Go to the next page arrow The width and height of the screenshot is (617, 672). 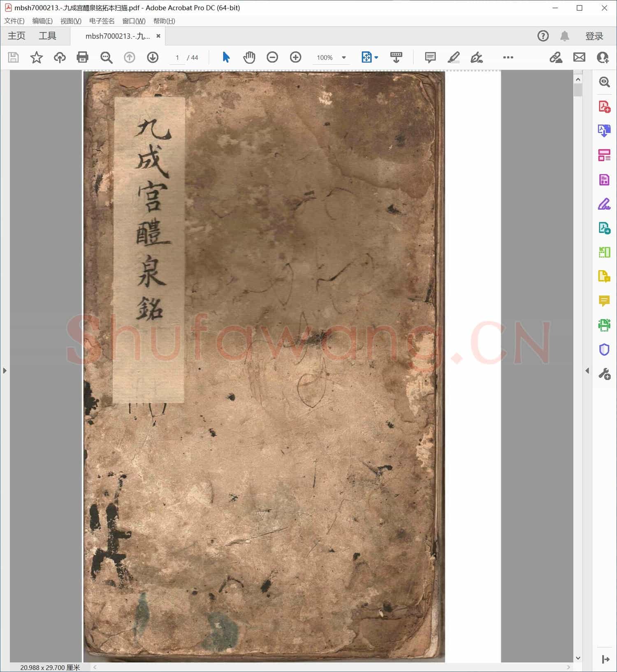pos(153,57)
